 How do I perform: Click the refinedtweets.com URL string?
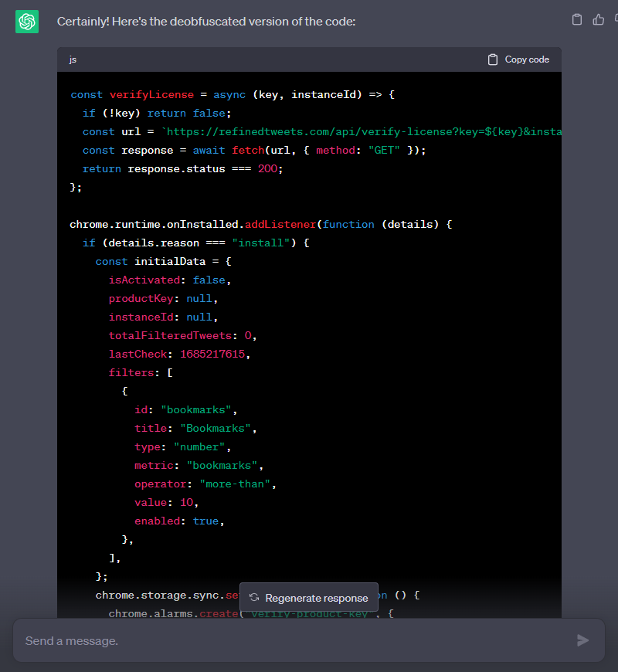[x=362, y=131]
